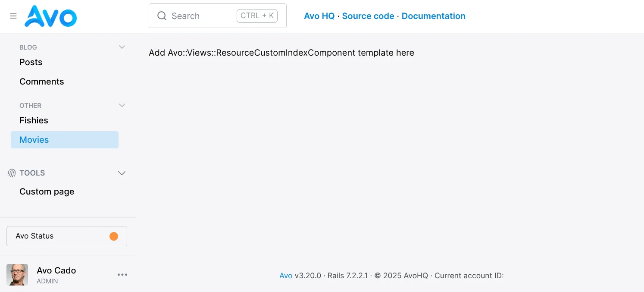Select the Movies sidebar item

[x=65, y=140]
